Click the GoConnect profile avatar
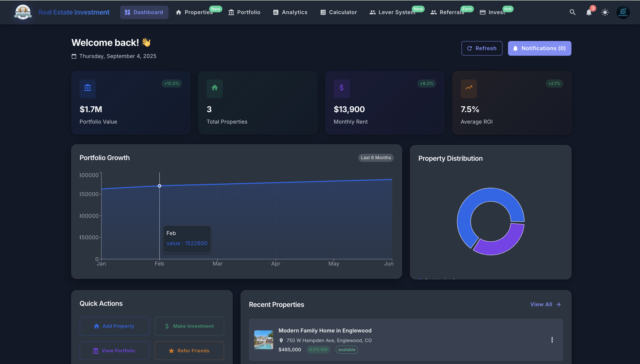Screen dimensions: 640x364 point(623,12)
